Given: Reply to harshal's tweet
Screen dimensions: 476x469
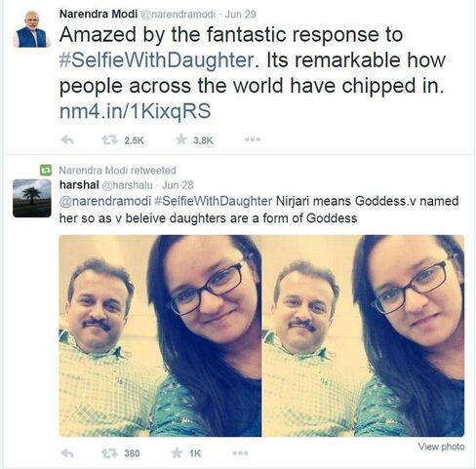Looking at the screenshot, I should click(x=67, y=453).
